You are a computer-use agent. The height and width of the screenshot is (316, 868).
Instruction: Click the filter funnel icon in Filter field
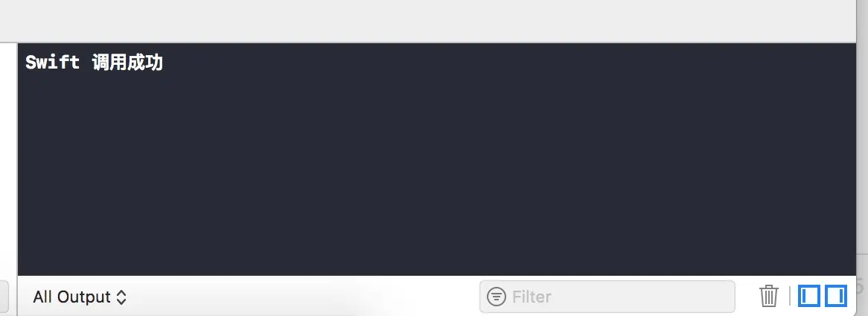[496, 297]
